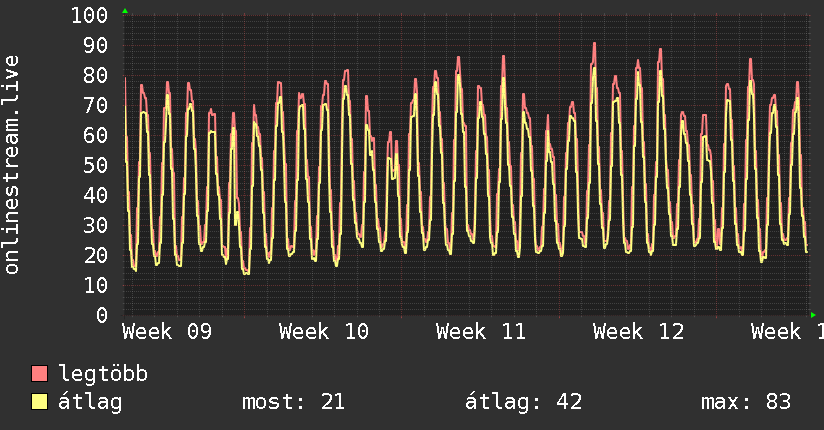Click the 'most: 21' value
The image size is (824, 430).
point(293,402)
